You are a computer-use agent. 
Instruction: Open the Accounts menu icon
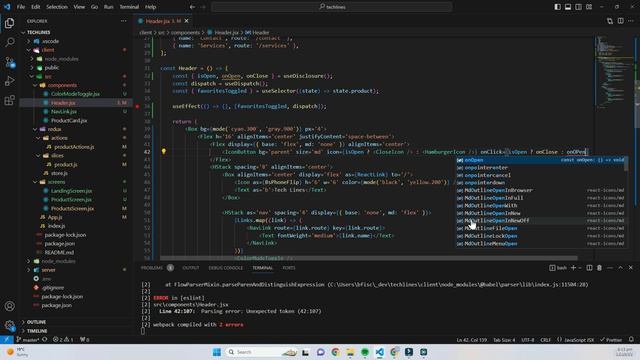pyautogui.click(x=9, y=306)
